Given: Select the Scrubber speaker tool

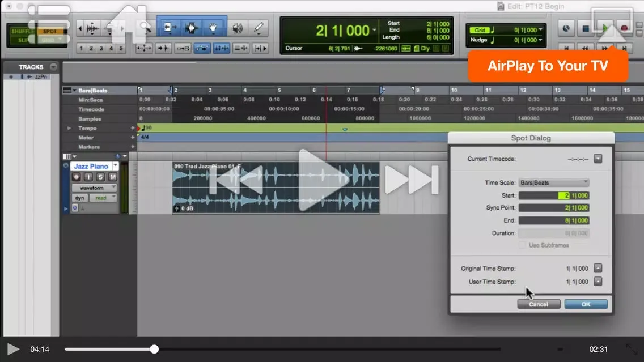Looking at the screenshot, I should [238, 28].
